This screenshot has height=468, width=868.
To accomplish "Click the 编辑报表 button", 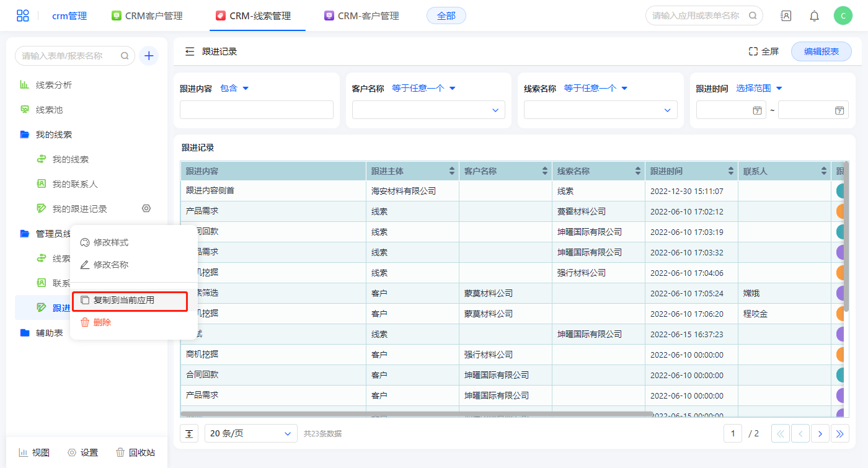I will tap(821, 52).
